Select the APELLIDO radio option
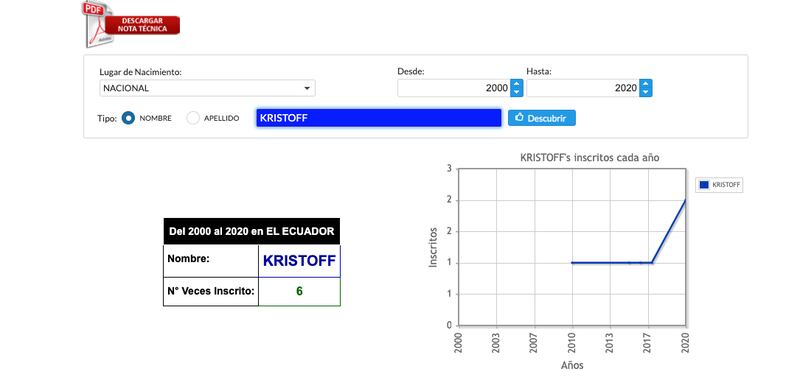 coord(193,118)
